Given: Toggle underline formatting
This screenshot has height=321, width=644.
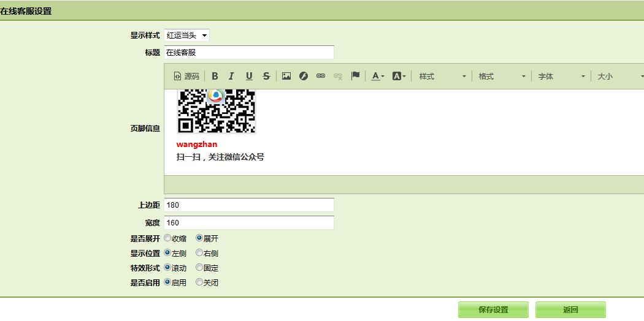Looking at the screenshot, I should click(249, 76).
